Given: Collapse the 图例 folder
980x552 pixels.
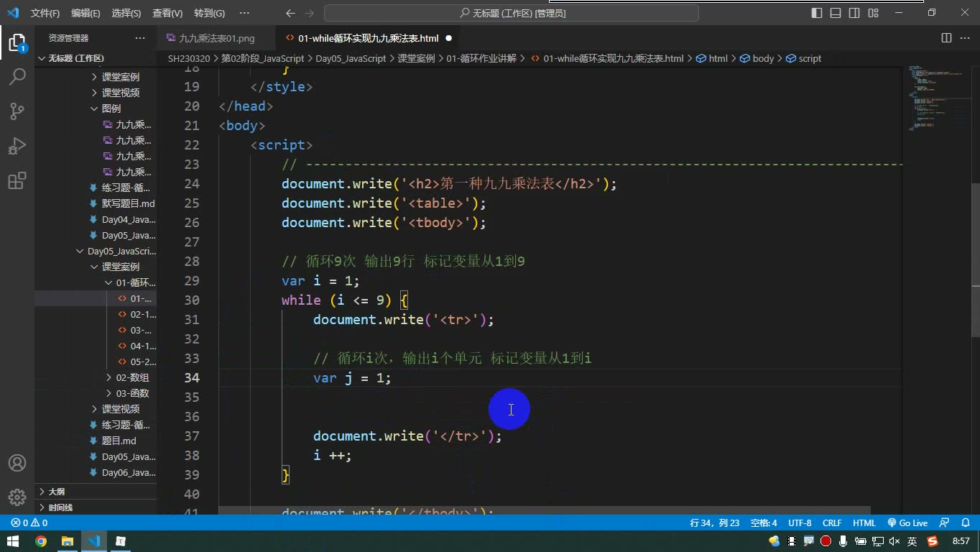Looking at the screenshot, I should [94, 109].
